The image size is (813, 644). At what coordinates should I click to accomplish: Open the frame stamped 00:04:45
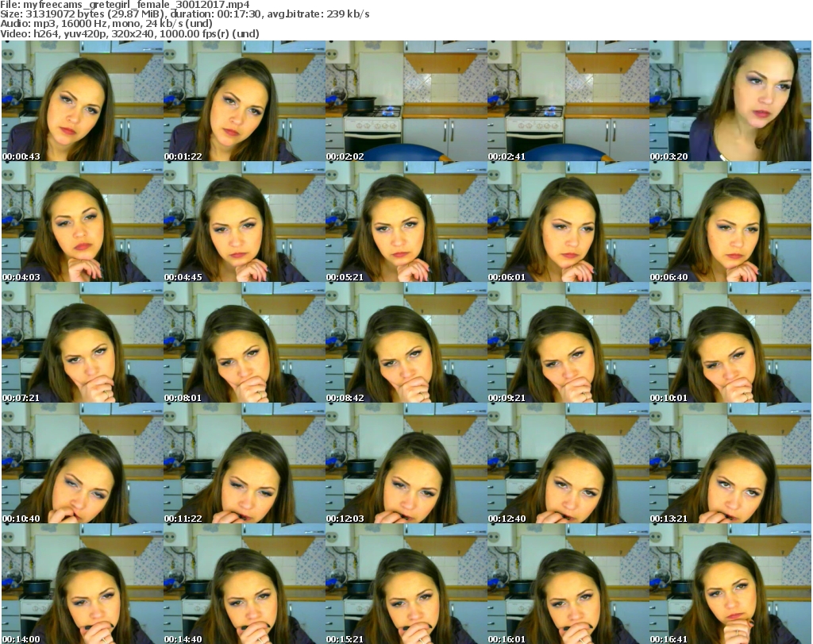click(245, 222)
